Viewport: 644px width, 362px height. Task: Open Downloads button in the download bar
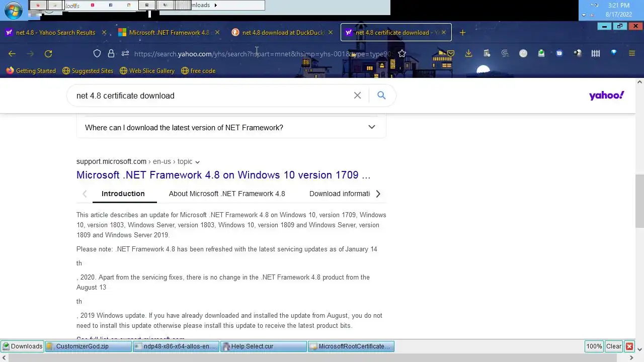(22, 346)
